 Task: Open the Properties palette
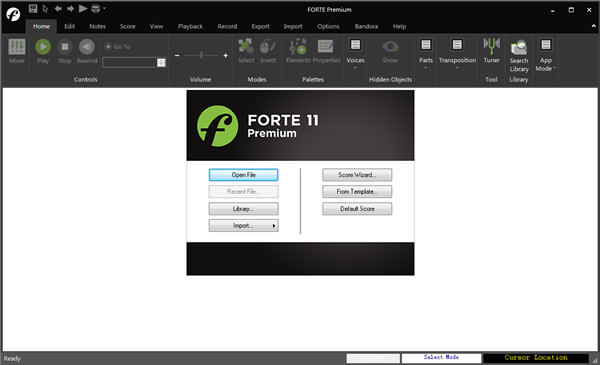point(326,51)
